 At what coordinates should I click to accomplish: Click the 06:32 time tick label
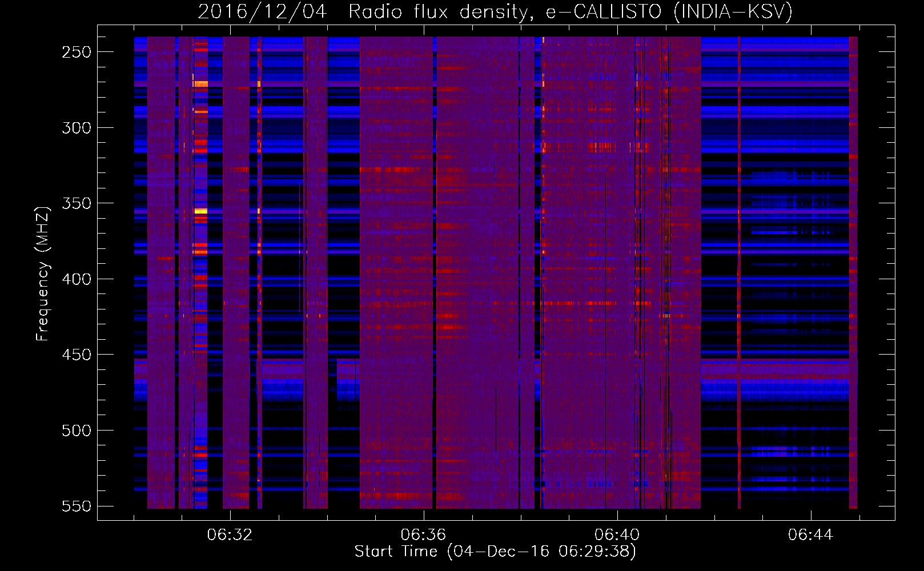230,535
